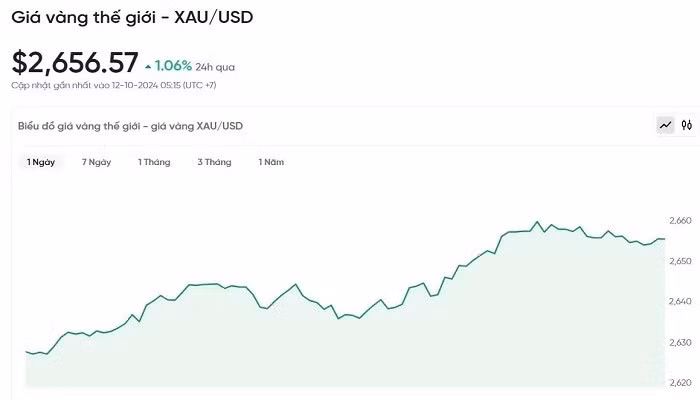Click the 2,640 y-axis label
Image resolution: width=700 pixels, height=400 pixels.
679,302
